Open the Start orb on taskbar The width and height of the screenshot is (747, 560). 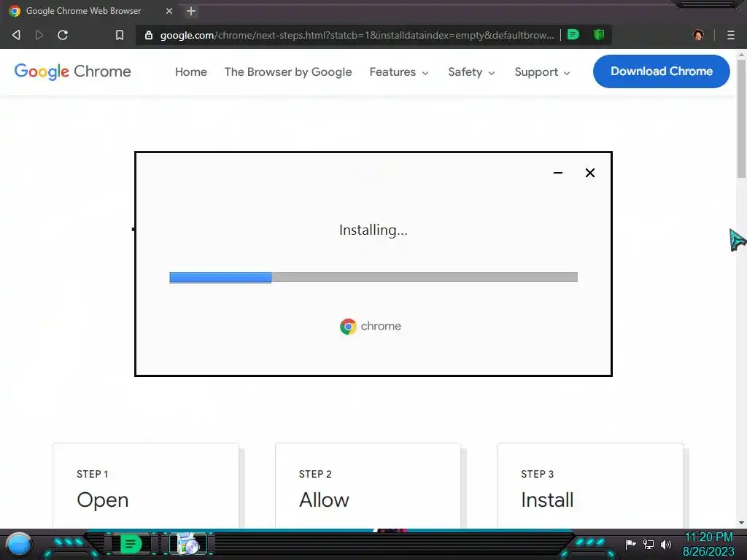point(18,544)
